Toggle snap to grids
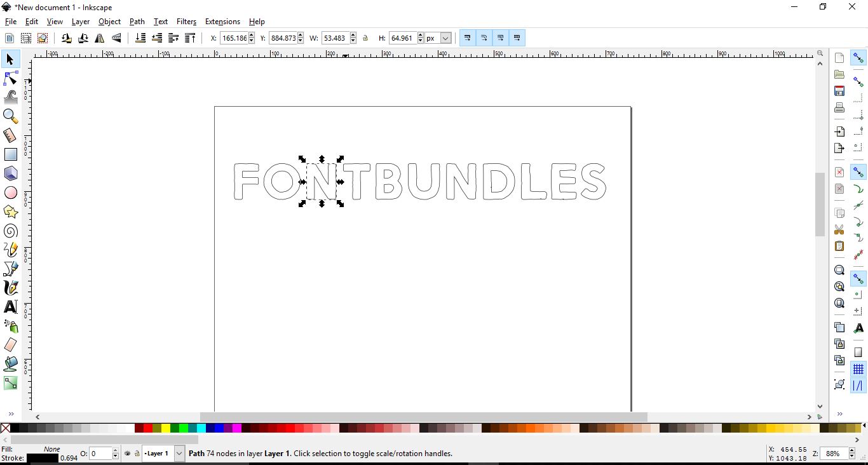The image size is (868, 465). (858, 369)
